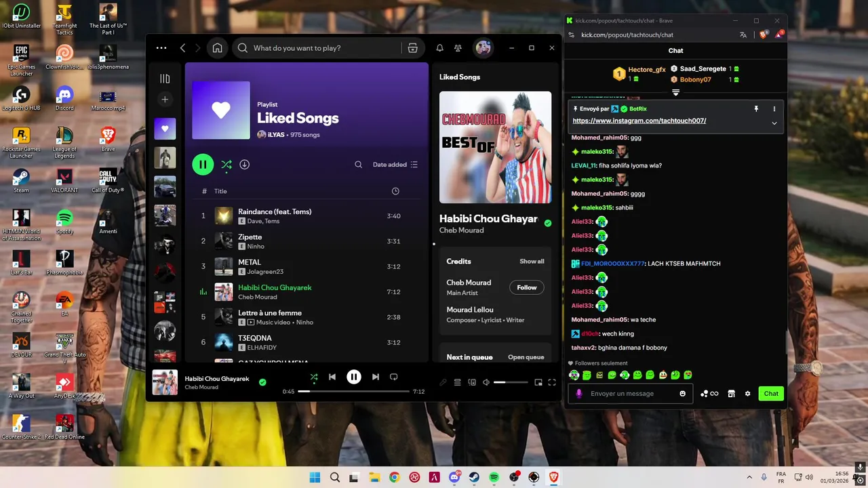Open the shop icon beside chat settings
The width and height of the screenshot is (868, 488).
pos(731,394)
